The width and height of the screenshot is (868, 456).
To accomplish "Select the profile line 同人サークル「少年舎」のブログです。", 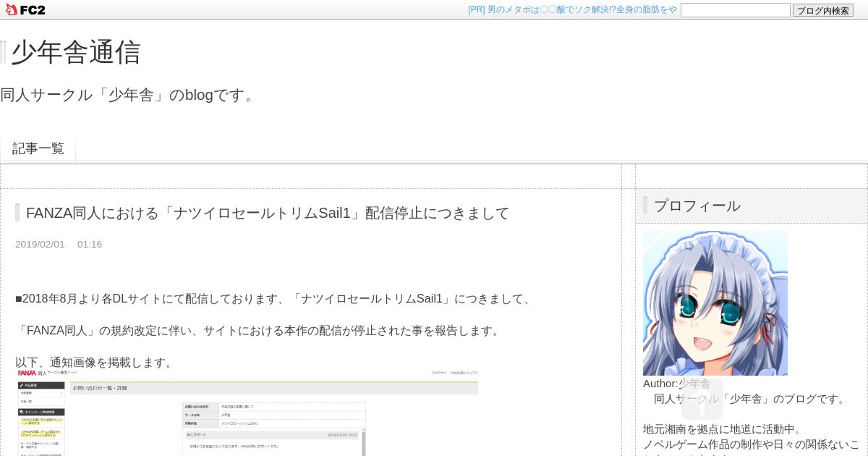I will pos(751,399).
